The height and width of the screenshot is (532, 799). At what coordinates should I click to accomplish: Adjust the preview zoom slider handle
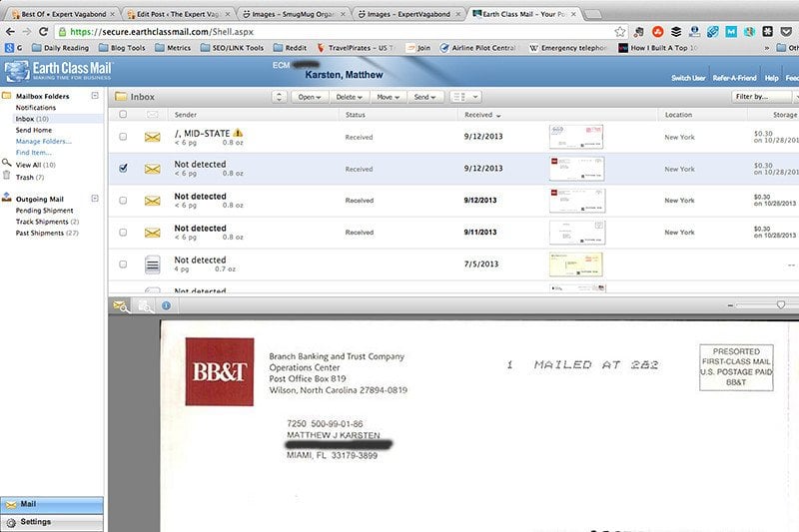click(781, 304)
